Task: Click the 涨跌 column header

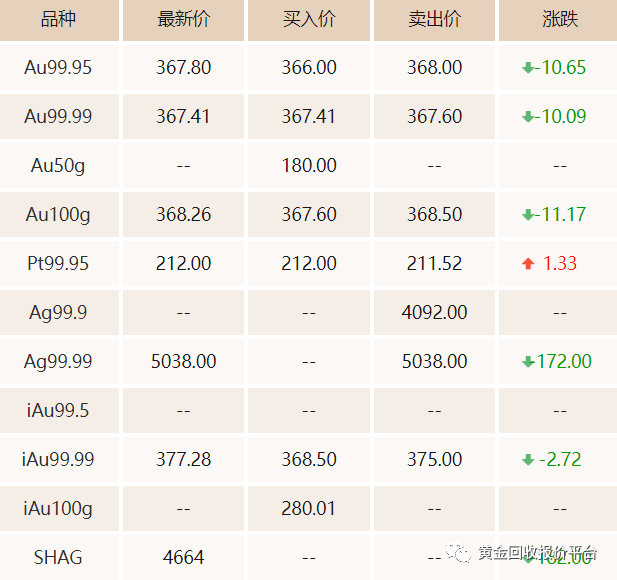Action: (560, 19)
